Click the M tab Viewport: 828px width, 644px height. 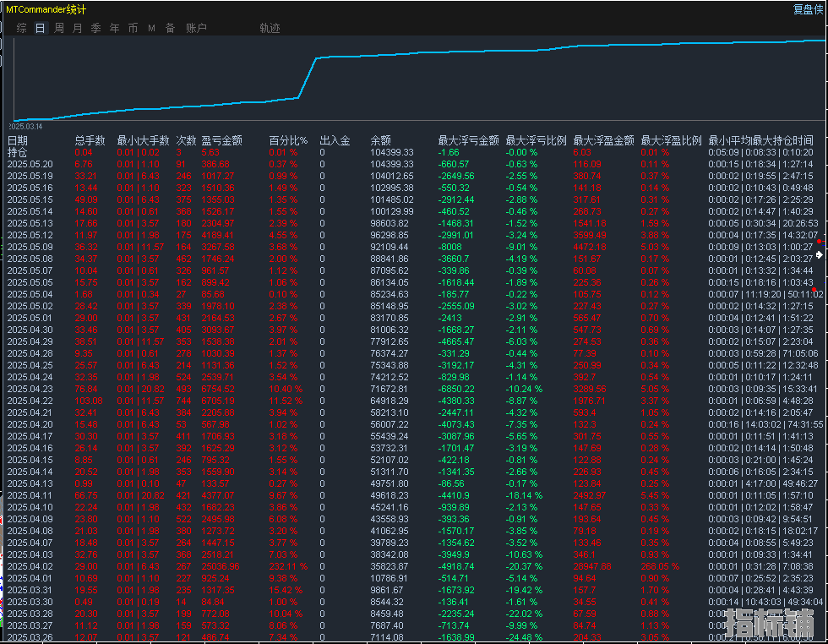[x=152, y=28]
